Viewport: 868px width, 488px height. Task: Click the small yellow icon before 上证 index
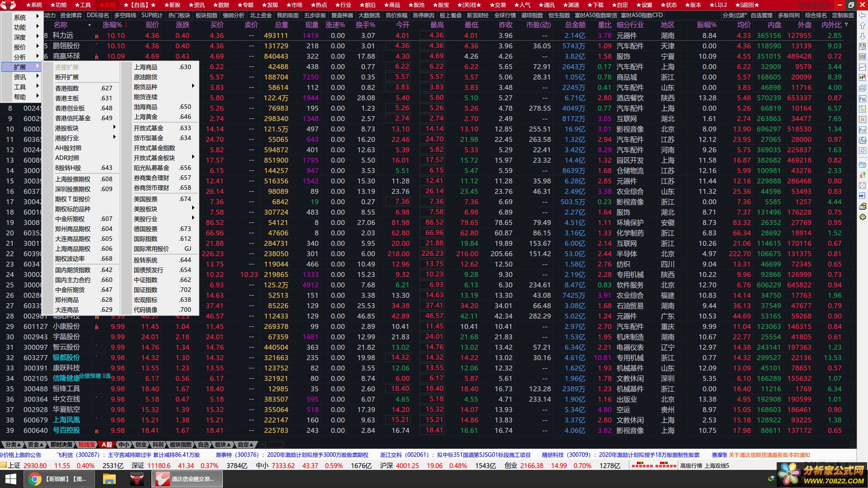tap(4, 465)
